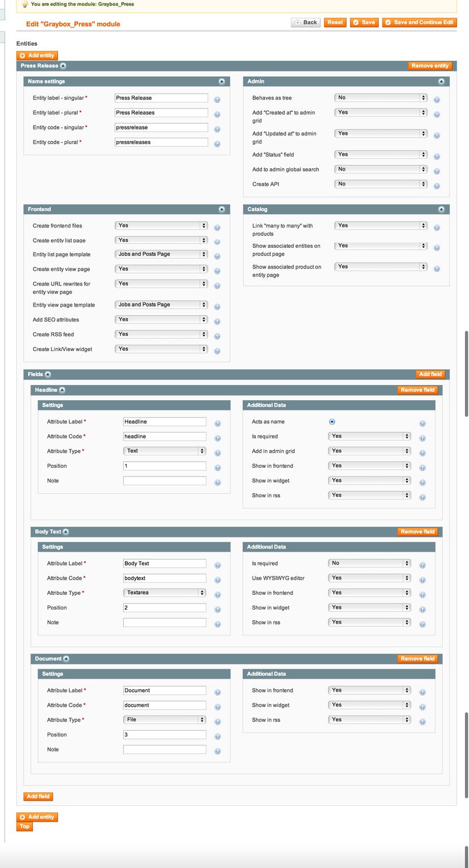This screenshot has height=868, width=469.
Task: Click the Save and Continue Edit button
Action: 419,22
